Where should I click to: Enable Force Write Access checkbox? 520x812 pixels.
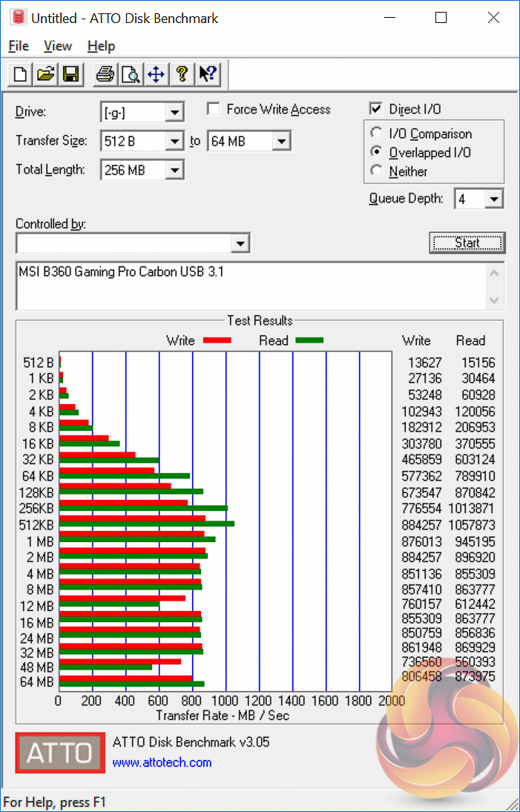pyautogui.click(x=212, y=109)
